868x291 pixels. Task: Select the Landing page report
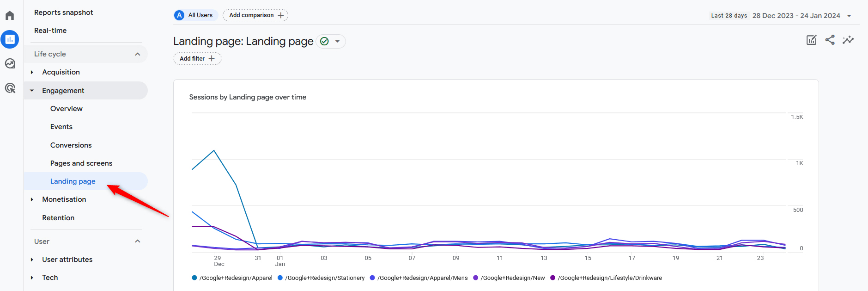pos(73,181)
